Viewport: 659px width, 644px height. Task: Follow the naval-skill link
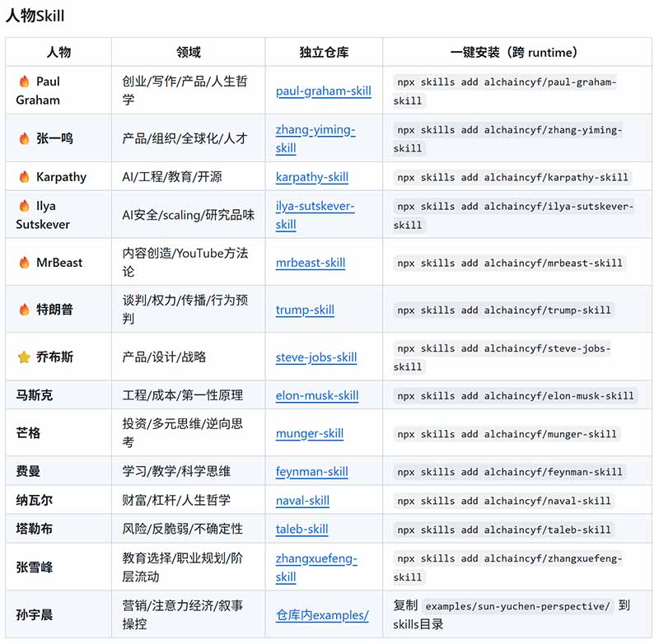click(x=302, y=501)
